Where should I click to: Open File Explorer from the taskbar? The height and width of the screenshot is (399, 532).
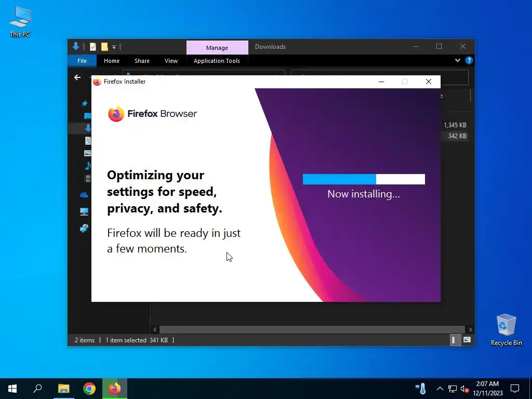coord(63,389)
